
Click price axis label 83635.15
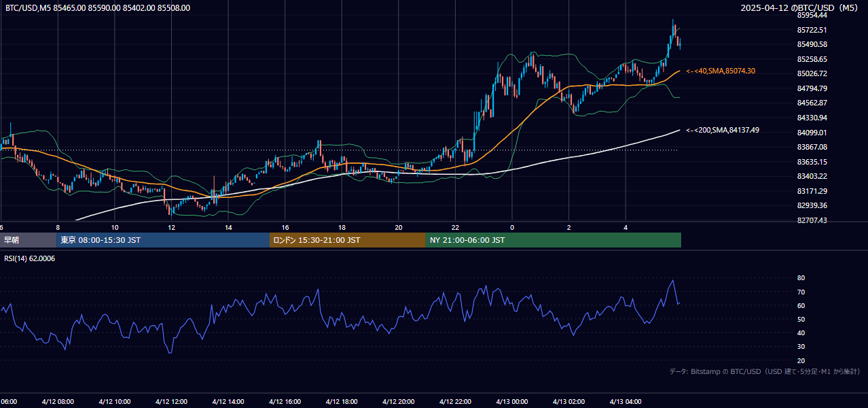click(x=812, y=162)
